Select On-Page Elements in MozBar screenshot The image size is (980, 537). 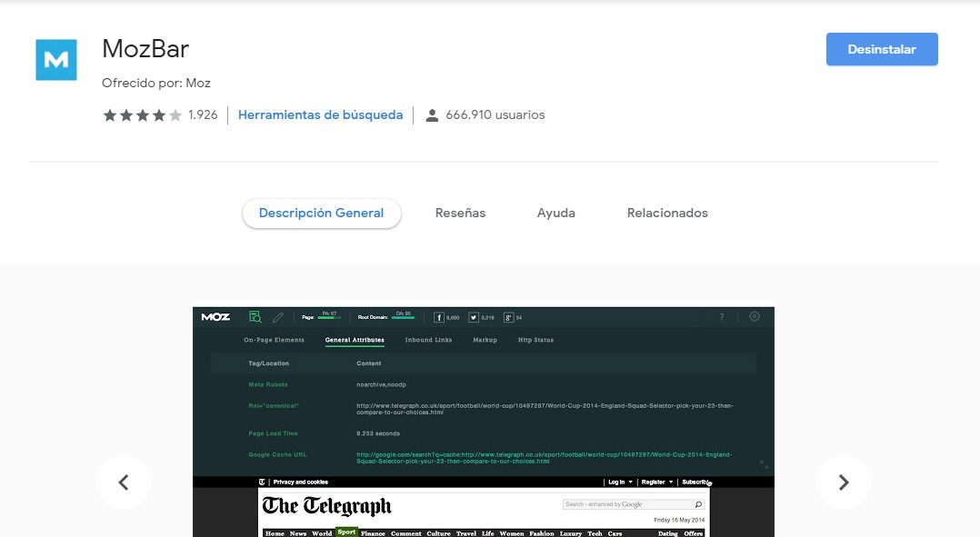click(x=274, y=340)
